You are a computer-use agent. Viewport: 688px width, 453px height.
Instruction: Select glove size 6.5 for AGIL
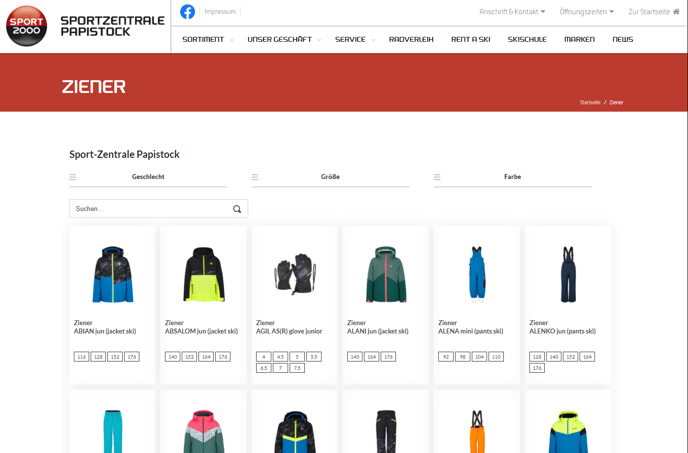[x=264, y=368]
